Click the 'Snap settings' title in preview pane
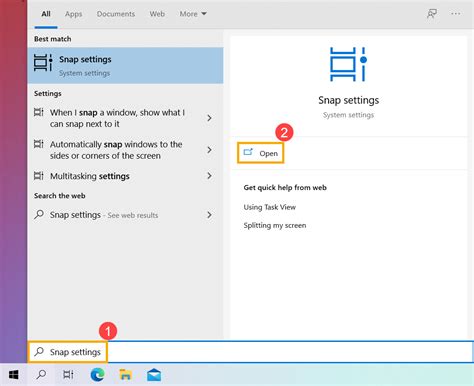The width and height of the screenshot is (474, 386). (x=348, y=100)
